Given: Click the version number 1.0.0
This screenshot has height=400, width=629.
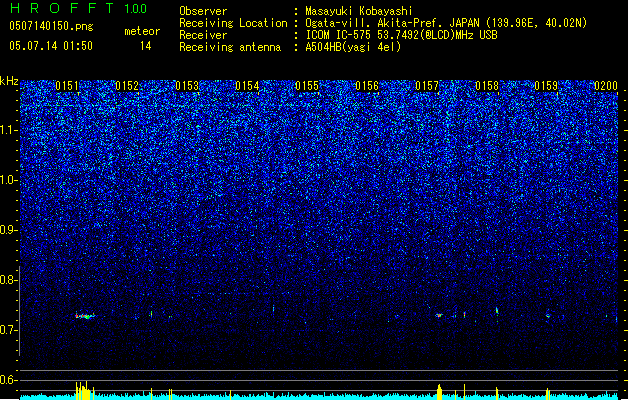Looking at the screenshot, I should pyautogui.click(x=136, y=9).
